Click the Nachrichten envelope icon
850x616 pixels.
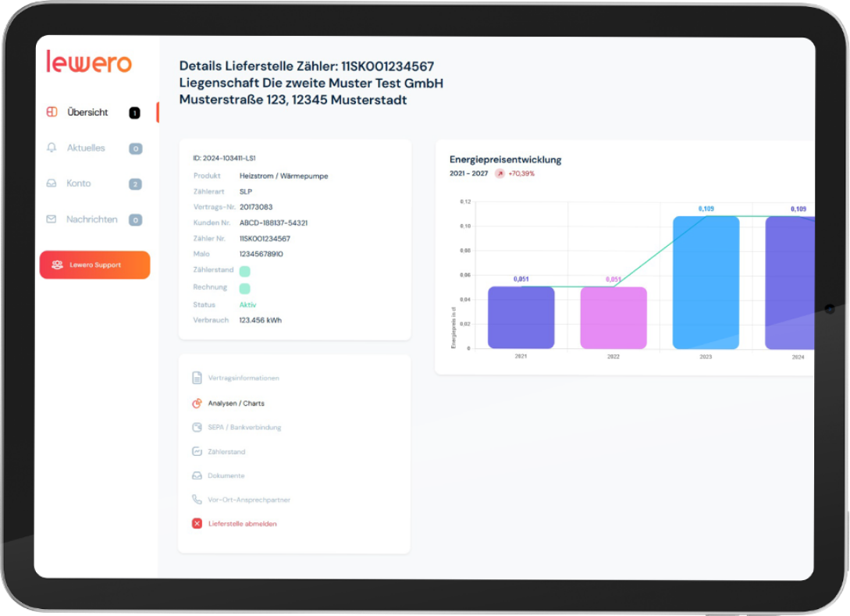click(52, 219)
